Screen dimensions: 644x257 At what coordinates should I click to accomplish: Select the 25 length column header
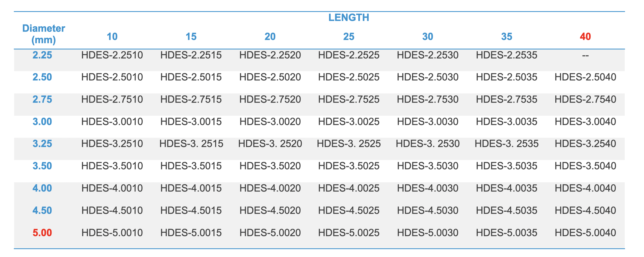(x=349, y=37)
